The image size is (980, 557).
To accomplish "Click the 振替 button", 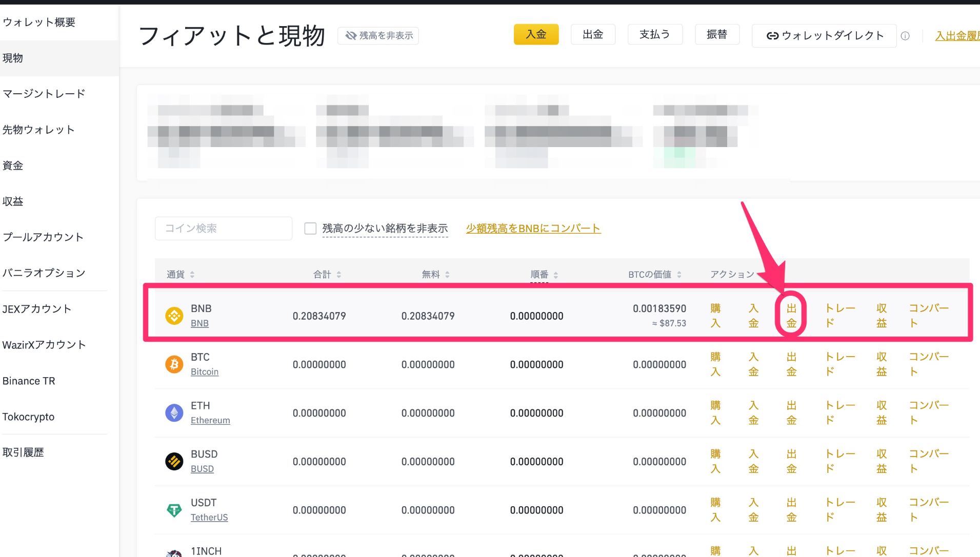I will 717,34.
